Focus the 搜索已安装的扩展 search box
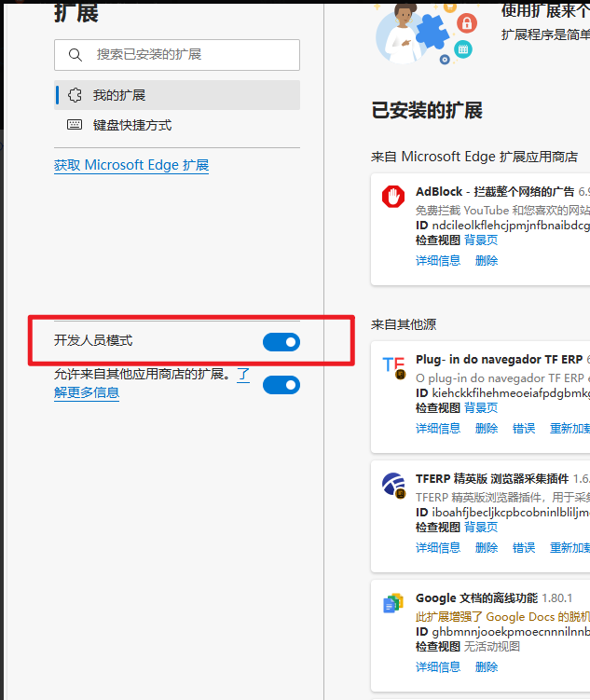Image resolution: width=590 pixels, height=700 pixels. [177, 55]
